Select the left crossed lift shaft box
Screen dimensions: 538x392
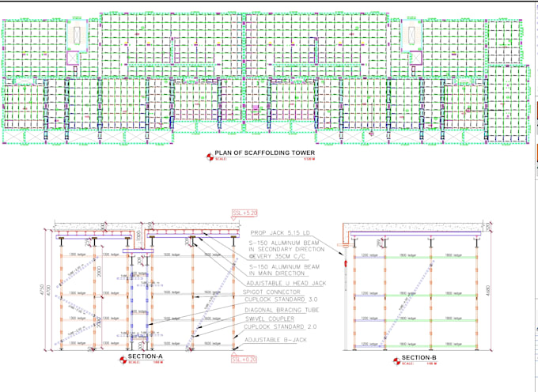pos(73,58)
